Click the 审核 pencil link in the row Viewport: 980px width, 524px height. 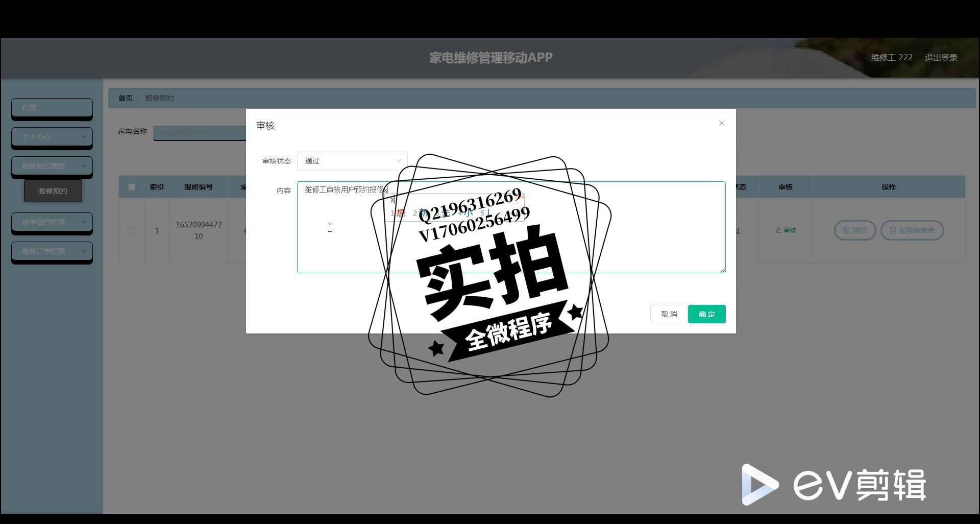[786, 230]
